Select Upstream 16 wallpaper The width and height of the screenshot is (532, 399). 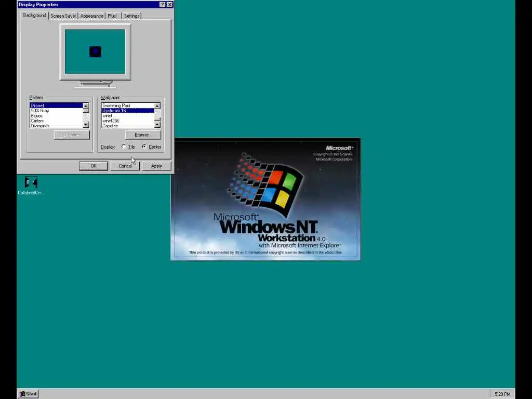(x=128, y=111)
